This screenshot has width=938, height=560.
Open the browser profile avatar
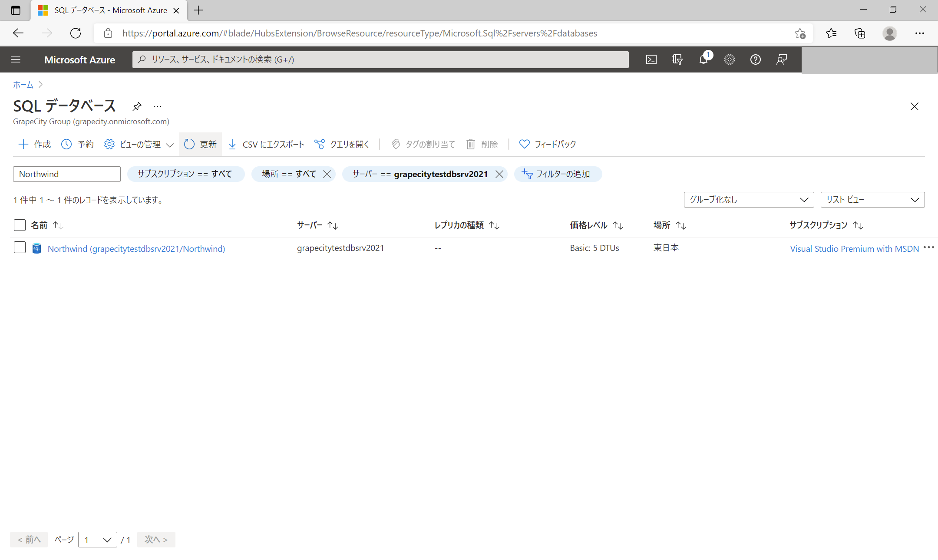click(x=890, y=33)
